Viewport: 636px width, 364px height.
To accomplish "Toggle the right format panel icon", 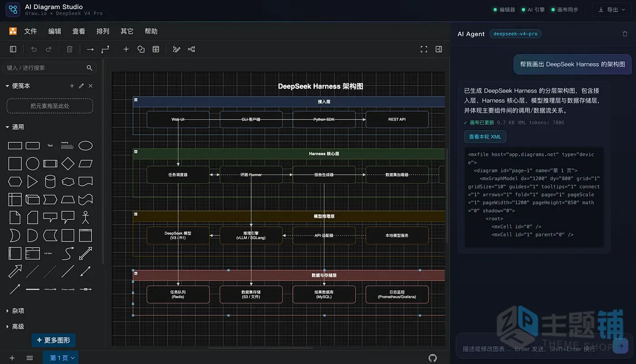I will (x=439, y=49).
